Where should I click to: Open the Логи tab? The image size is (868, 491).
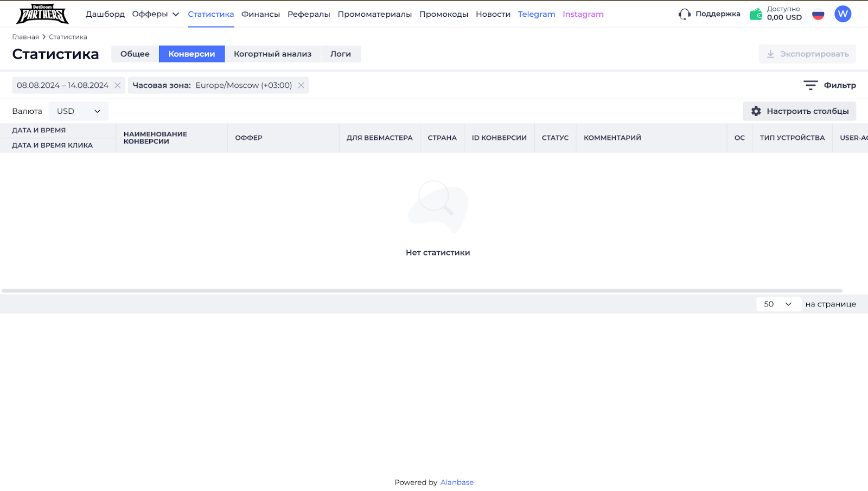(x=341, y=54)
